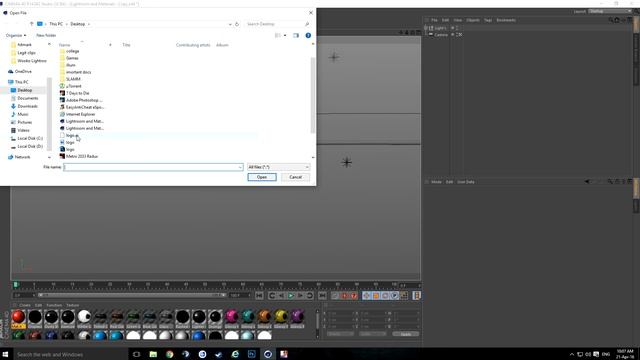Screen dimensions: 640x360
Task: Go to start of animation button
Action: [x=259, y=296]
